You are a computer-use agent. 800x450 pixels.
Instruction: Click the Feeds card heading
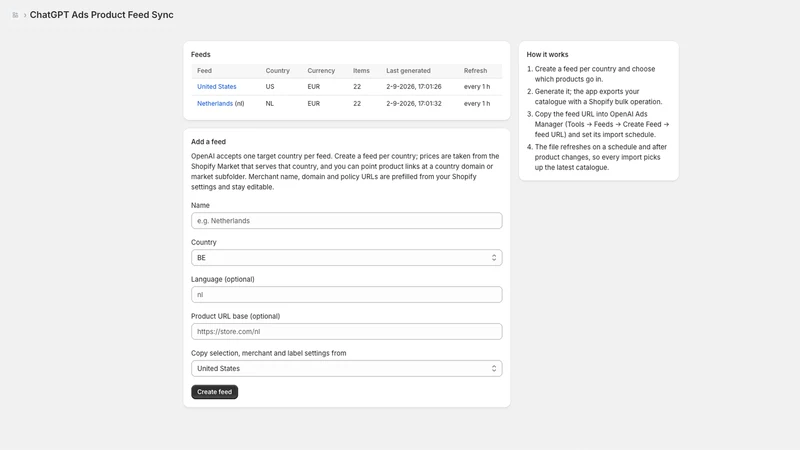201,55
